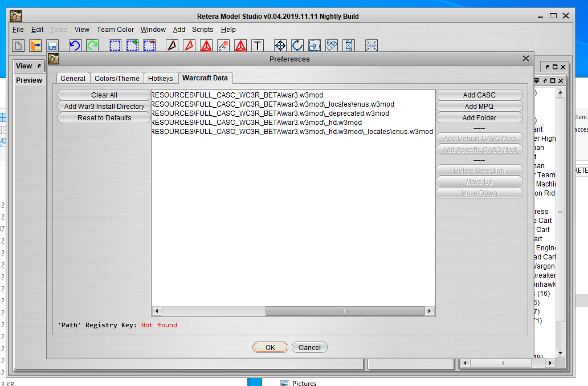The height and width of the screenshot is (386, 588).
Task: Click the blue Undo arrow icon
Action: click(x=75, y=46)
